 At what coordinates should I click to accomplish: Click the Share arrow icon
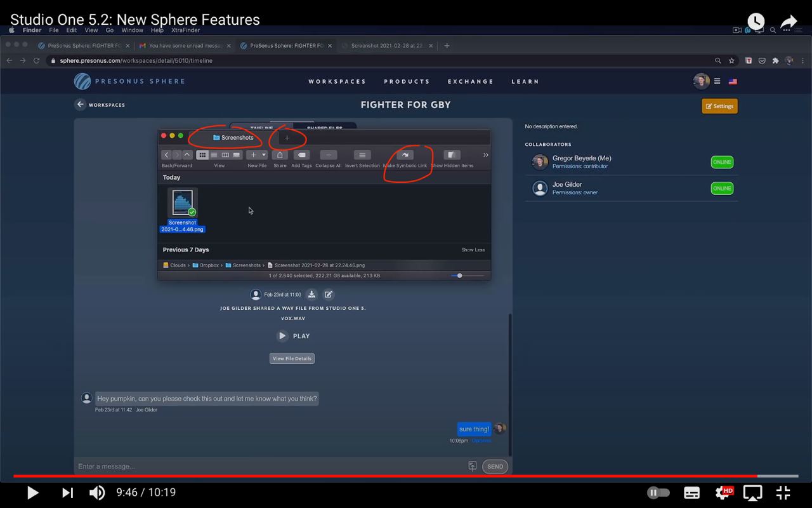coord(789,22)
